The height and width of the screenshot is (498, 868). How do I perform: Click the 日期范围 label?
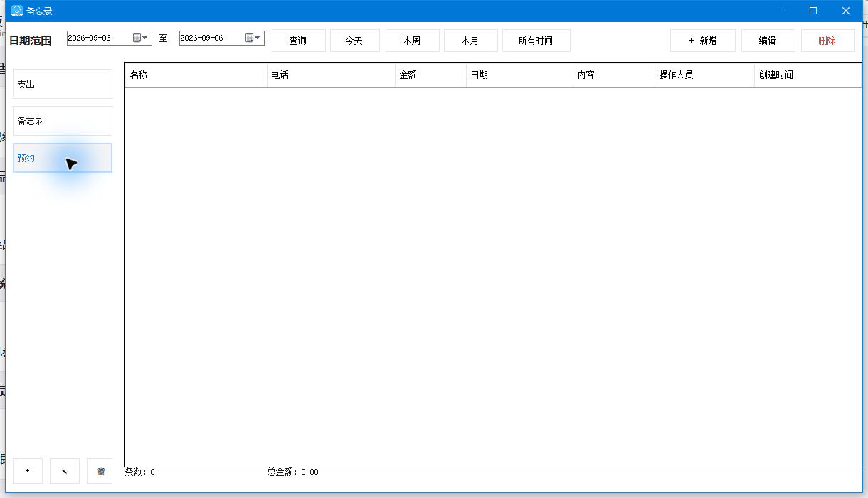[31, 41]
